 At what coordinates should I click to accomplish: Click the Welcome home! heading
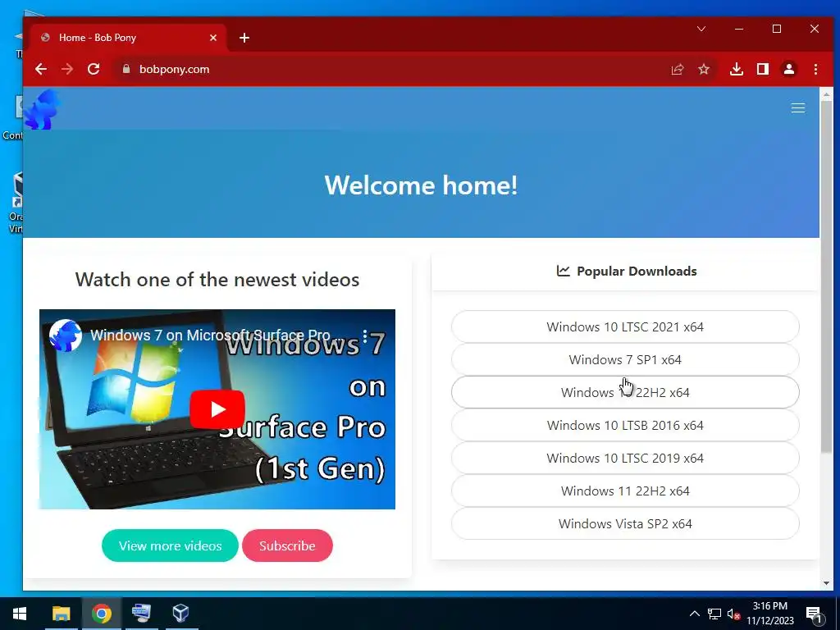pyautogui.click(x=421, y=185)
